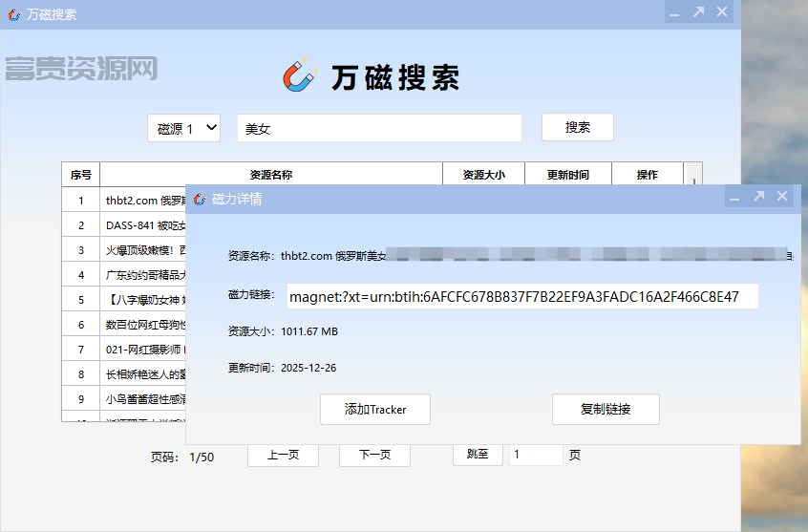This screenshot has width=808, height=532.
Task: Click the page number input field
Action: (x=536, y=455)
